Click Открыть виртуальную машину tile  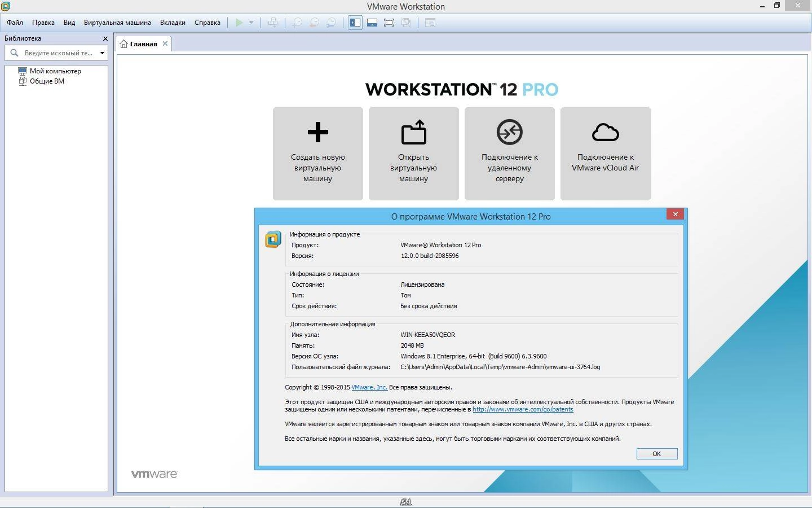tap(414, 154)
